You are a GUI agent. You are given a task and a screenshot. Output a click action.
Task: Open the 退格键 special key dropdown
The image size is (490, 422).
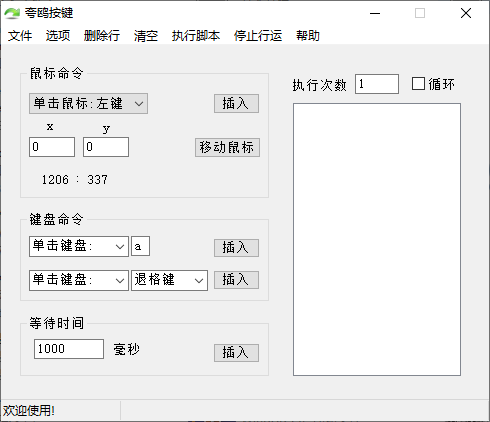point(169,280)
